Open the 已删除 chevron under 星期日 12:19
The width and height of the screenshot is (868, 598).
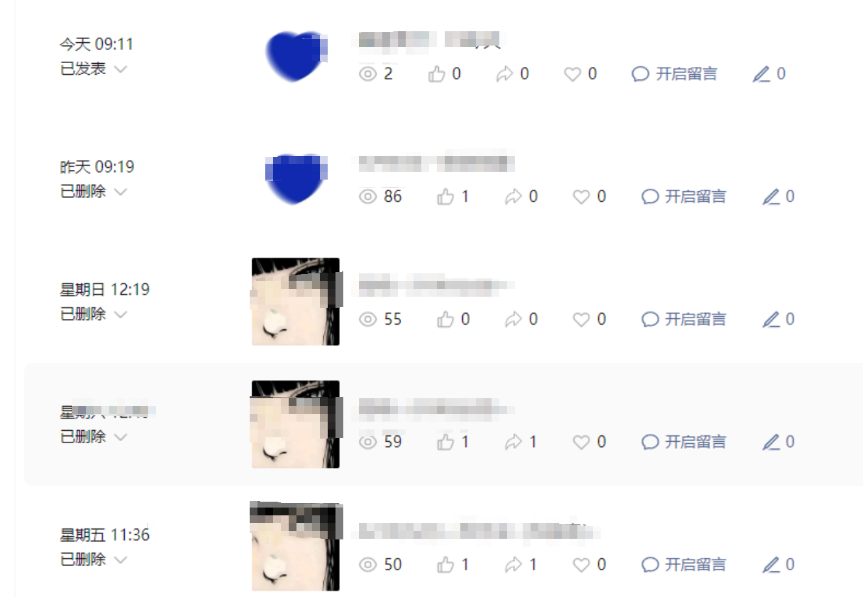(x=120, y=314)
